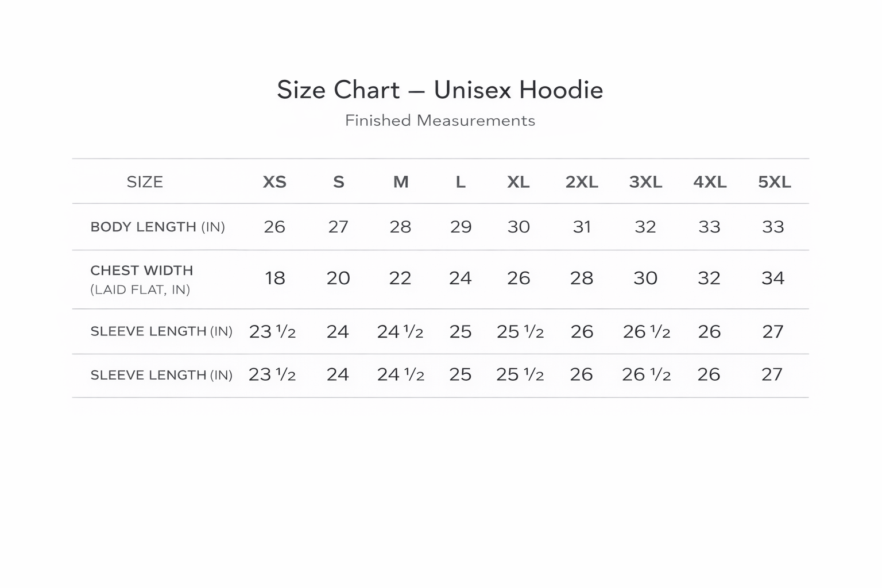The height and width of the screenshot is (588, 882).
Task: Click the 5XL size column header
Action: click(774, 182)
